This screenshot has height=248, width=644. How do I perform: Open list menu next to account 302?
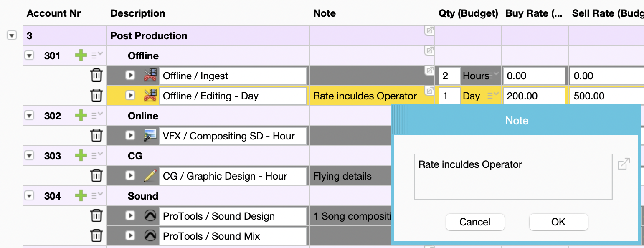pos(97,116)
